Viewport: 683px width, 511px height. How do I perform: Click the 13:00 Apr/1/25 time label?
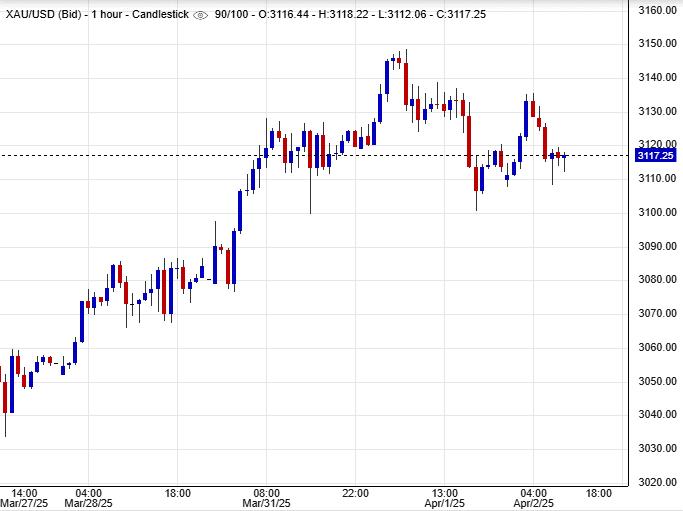[444, 498]
